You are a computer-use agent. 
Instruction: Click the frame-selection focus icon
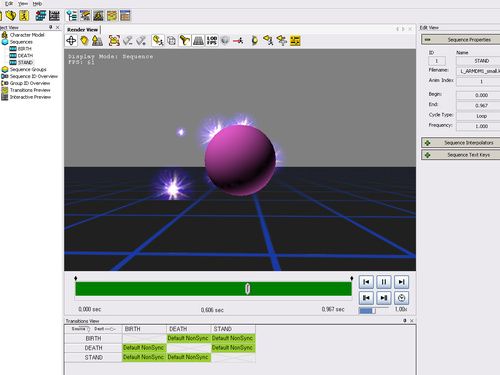114,41
